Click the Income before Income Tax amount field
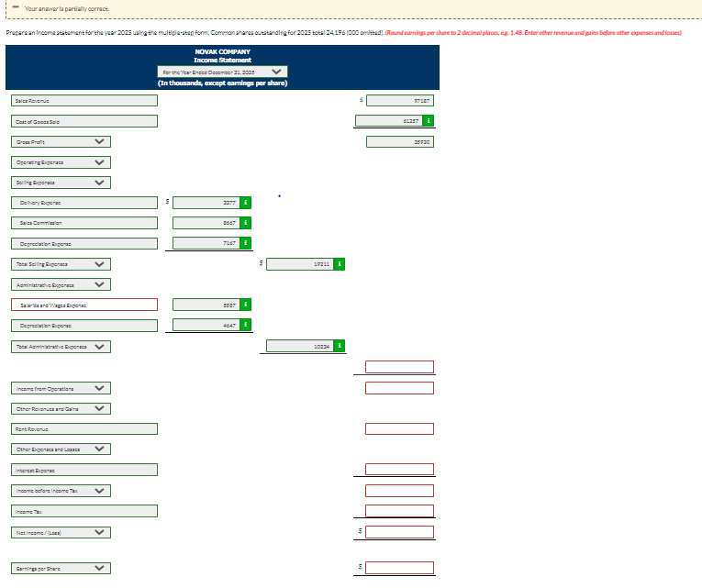 point(399,491)
